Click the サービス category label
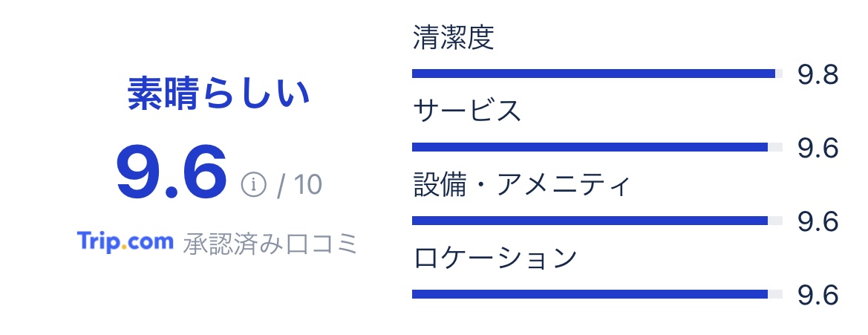 click(466, 110)
